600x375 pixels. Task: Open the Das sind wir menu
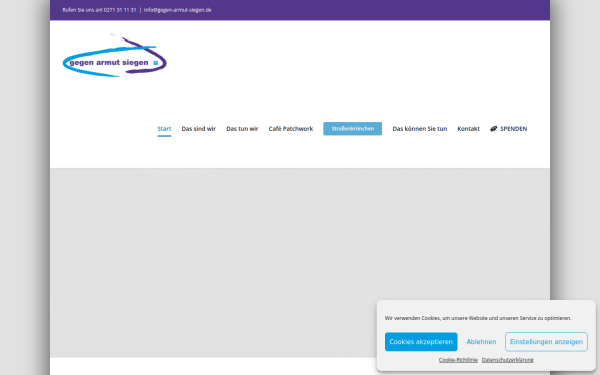tap(199, 129)
